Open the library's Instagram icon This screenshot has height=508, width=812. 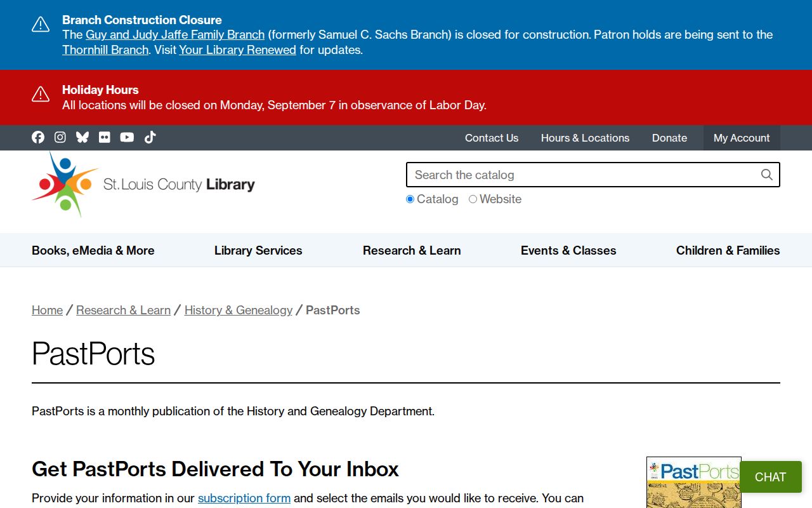(60, 137)
